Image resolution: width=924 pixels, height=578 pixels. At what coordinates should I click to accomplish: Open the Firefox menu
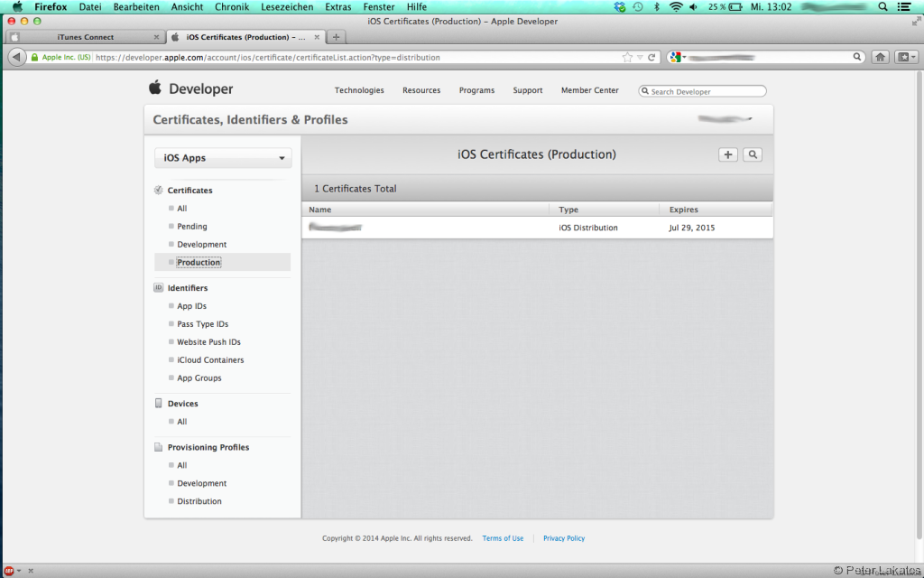coord(51,7)
